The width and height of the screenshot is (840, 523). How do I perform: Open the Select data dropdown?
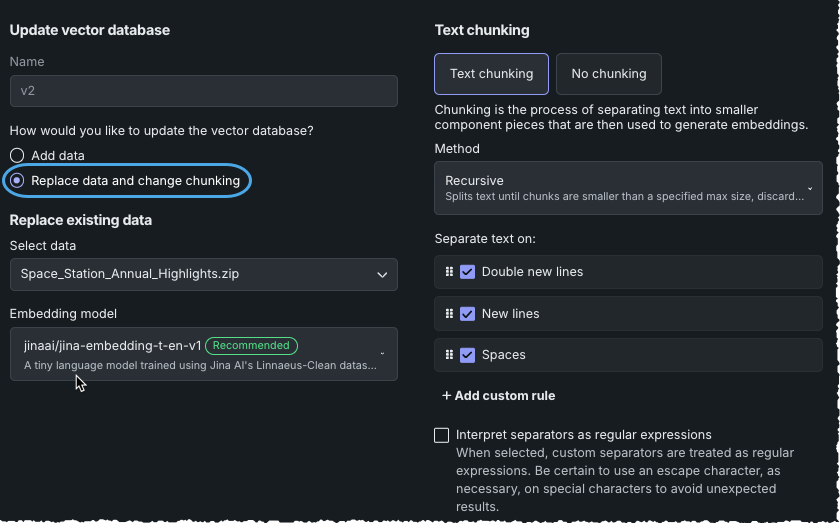(203, 274)
